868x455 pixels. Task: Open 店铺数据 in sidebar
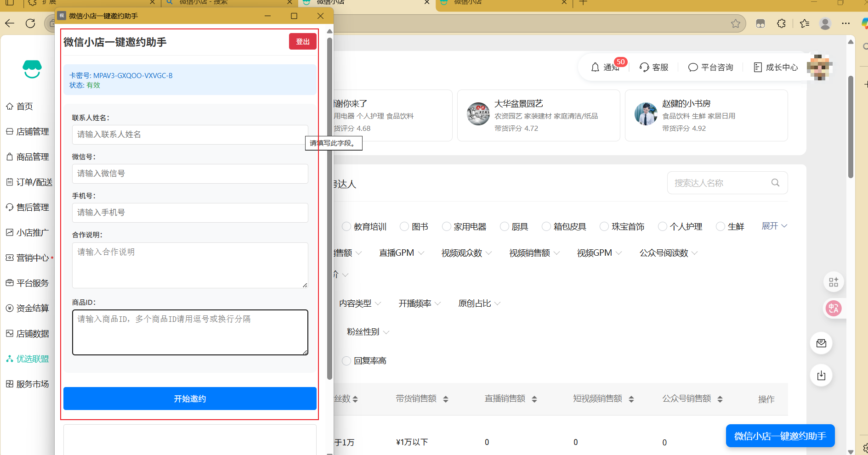tap(28, 334)
